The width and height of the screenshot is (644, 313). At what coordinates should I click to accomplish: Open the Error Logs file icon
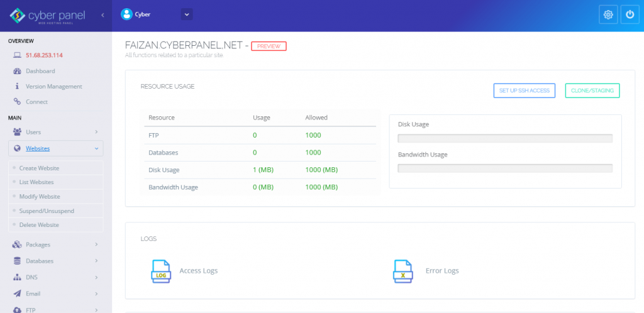(x=402, y=270)
